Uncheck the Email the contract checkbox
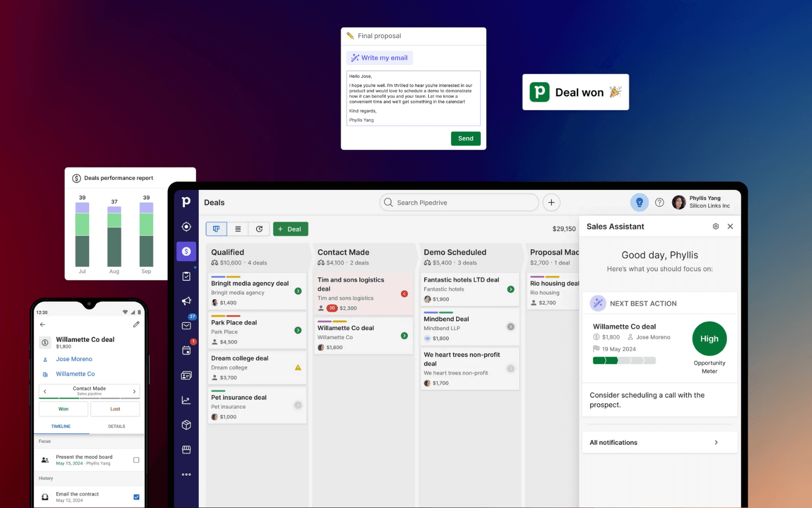The image size is (812, 508). point(136,497)
